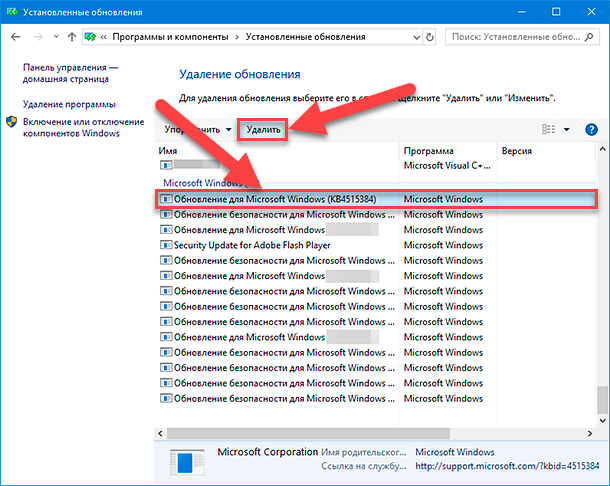
Task: Select 'Security Update for Adobe Flash Player'
Action: pyautogui.click(x=252, y=245)
